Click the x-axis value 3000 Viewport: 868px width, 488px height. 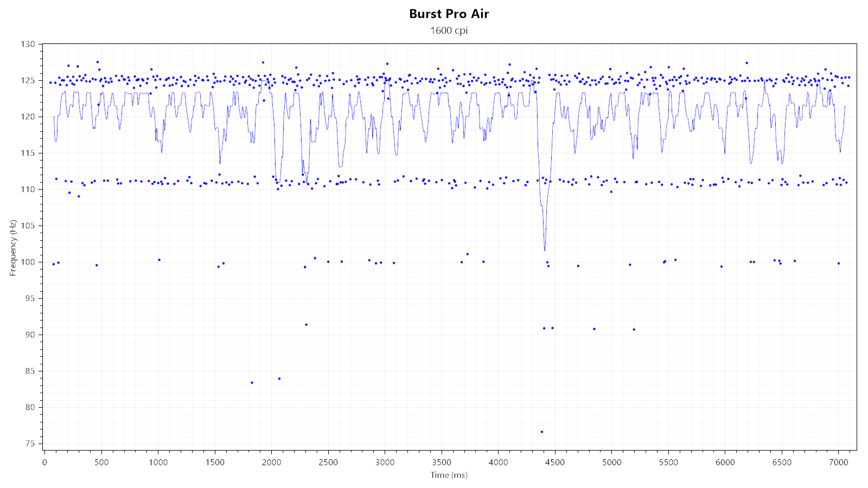(385, 462)
